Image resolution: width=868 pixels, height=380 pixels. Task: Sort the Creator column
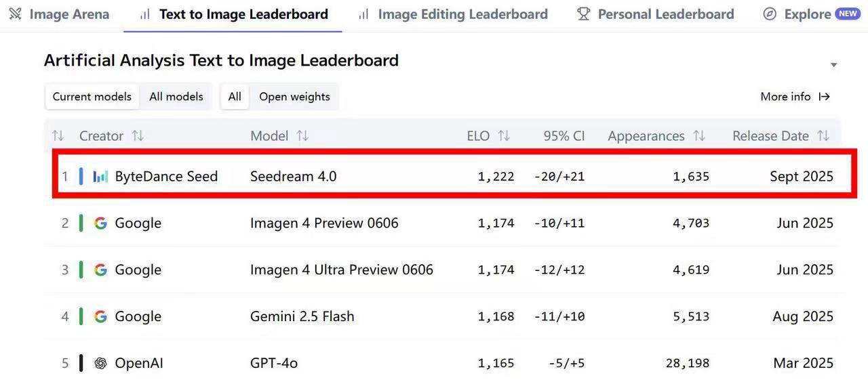(x=138, y=135)
